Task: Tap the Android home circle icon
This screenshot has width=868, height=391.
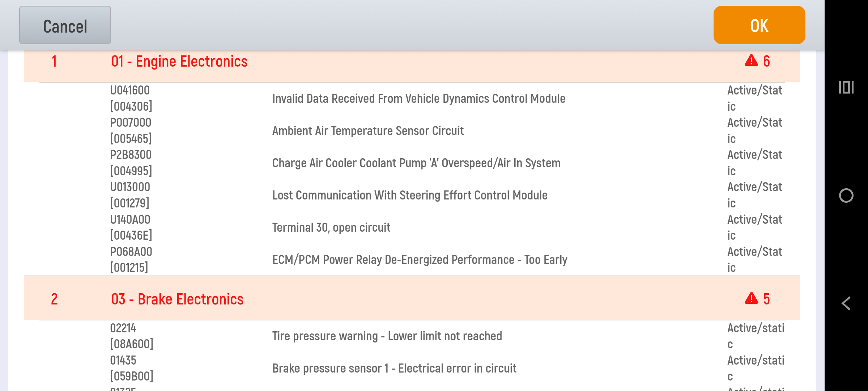Action: (846, 195)
